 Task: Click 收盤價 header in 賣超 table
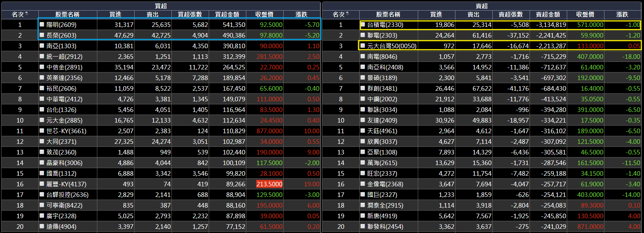(585, 14)
